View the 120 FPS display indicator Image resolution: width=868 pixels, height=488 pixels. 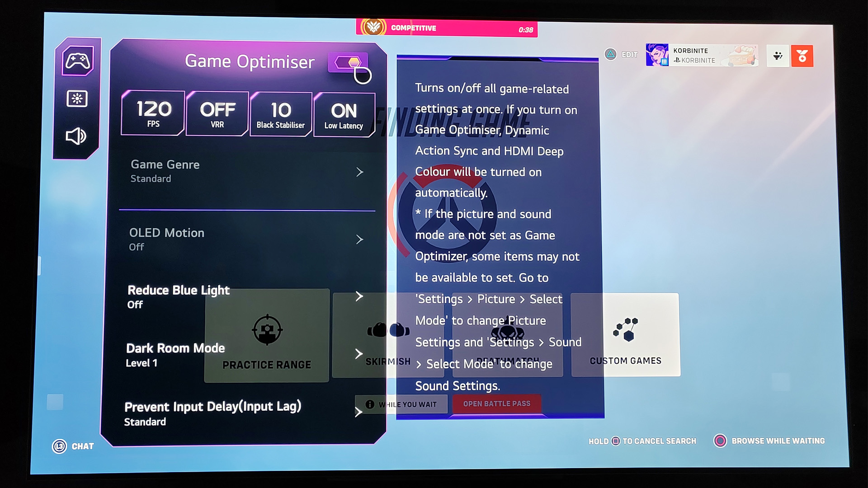click(153, 113)
